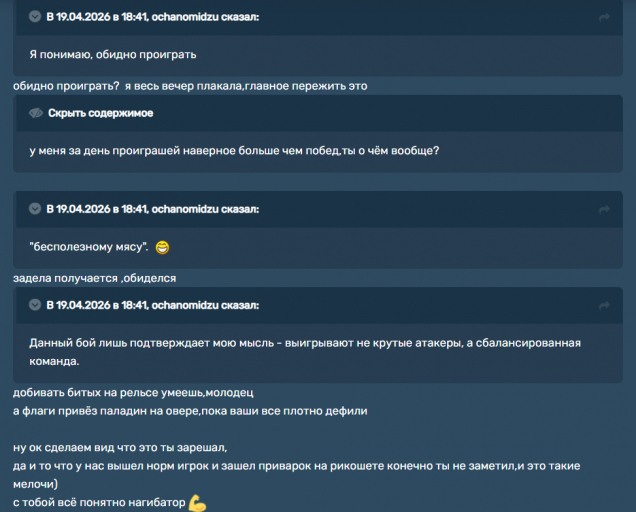Select the "Скрыть содержимое" spoiler label

click(101, 113)
